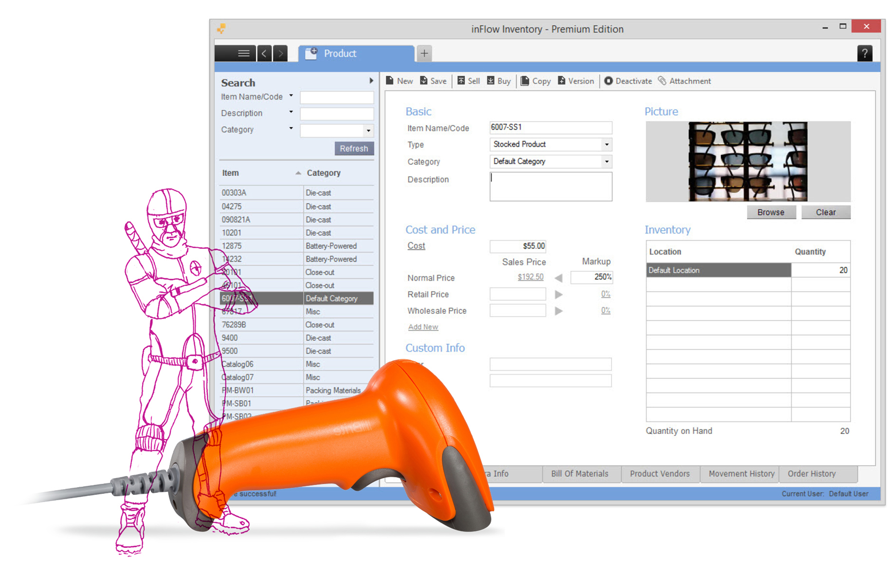The height and width of the screenshot is (588, 894).
Task: Start a Sell order for this product
Action: pyautogui.click(x=468, y=81)
